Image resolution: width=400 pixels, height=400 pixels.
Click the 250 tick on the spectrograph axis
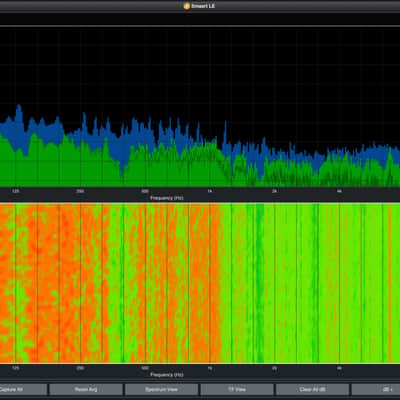[x=80, y=368]
